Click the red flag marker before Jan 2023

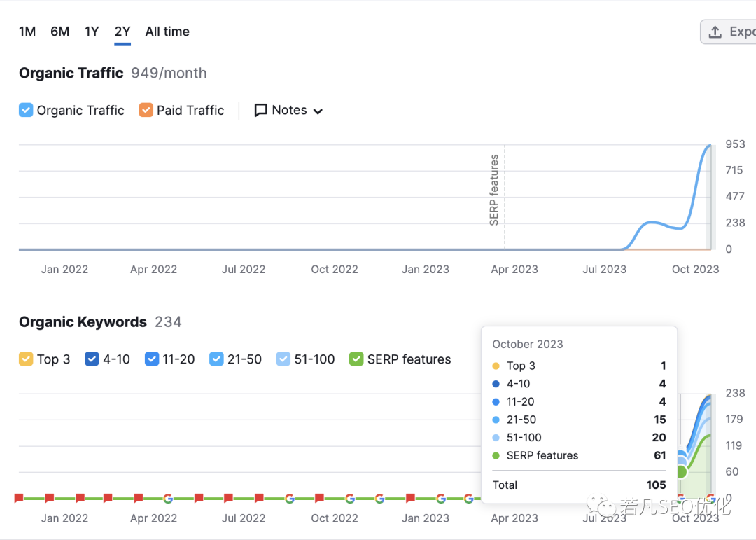coord(410,497)
